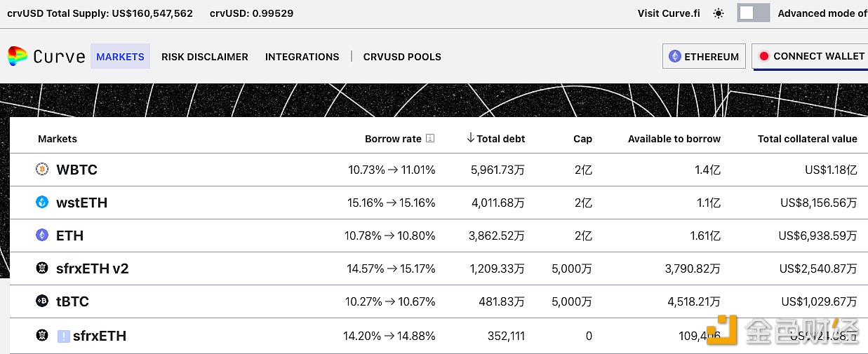Click sfrxETH borrow rate 14.20% → 14.88%

pos(389,336)
